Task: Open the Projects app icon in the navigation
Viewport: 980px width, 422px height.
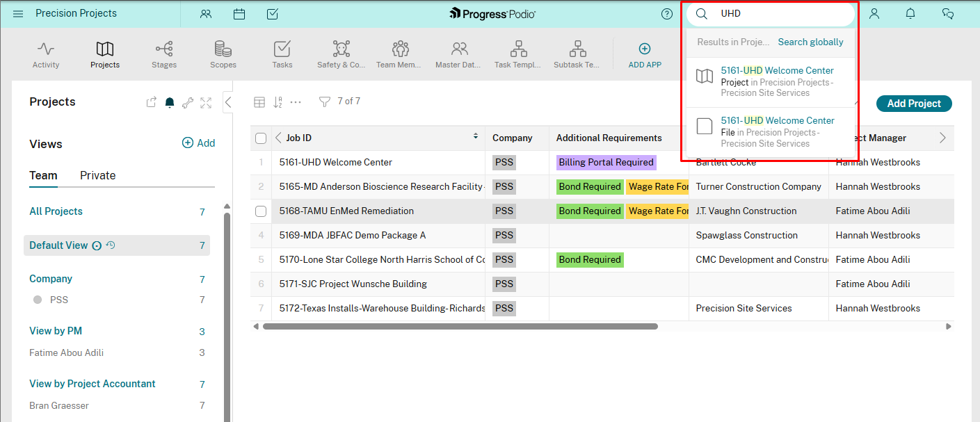Action: point(104,49)
